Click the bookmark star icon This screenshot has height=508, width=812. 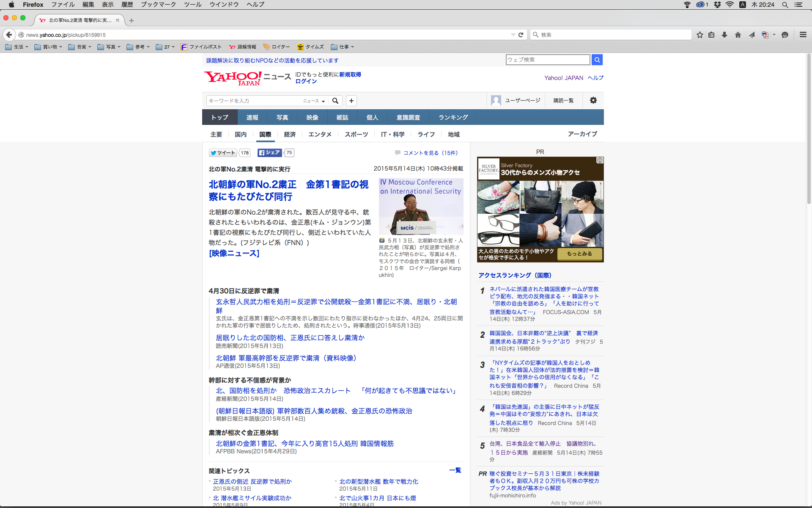click(700, 35)
